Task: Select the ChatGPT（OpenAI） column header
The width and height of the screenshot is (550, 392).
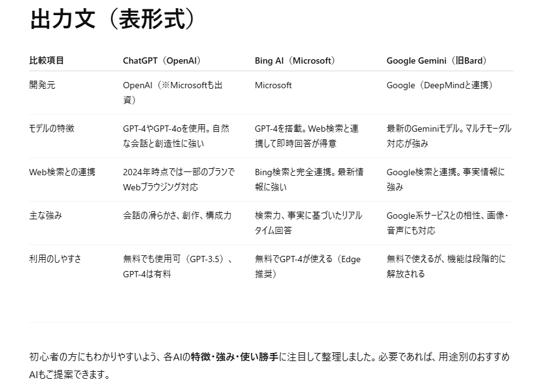Action: [161, 61]
